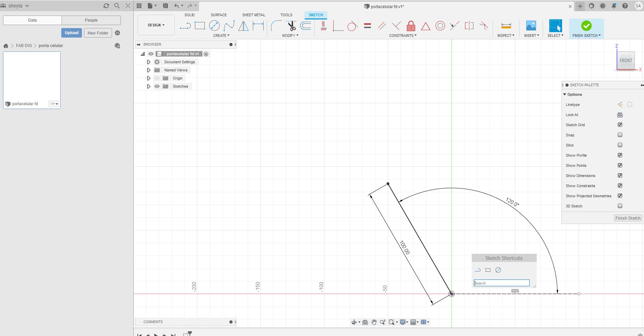Toggle the Show Points checkbox

[x=620, y=165]
